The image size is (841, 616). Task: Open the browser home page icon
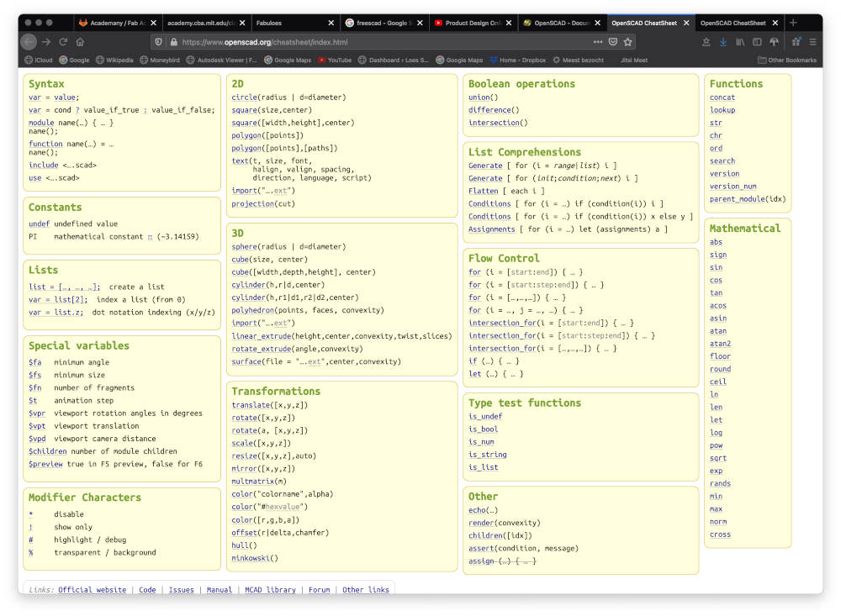80,42
